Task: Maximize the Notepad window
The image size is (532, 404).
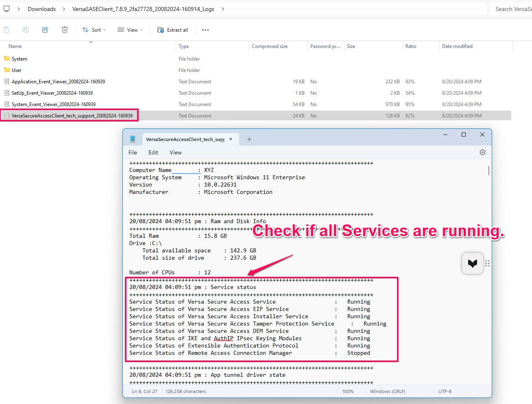Action: (x=464, y=135)
